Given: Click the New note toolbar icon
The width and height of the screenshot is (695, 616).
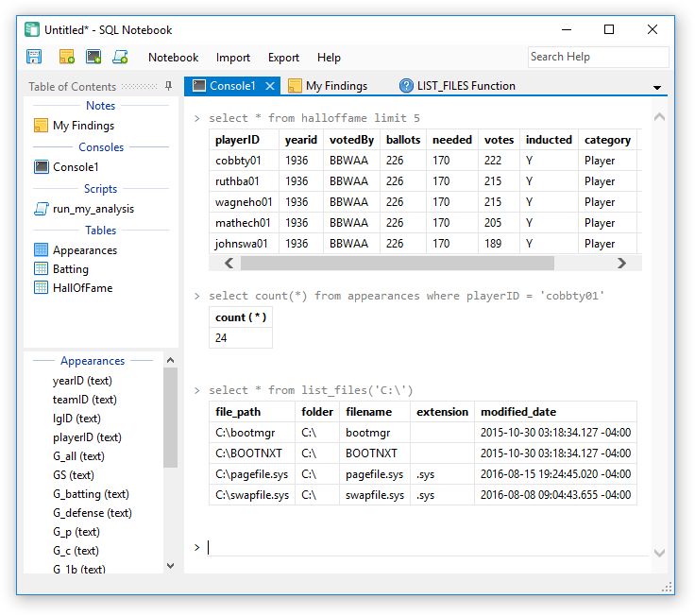Looking at the screenshot, I should pyautogui.click(x=66, y=57).
